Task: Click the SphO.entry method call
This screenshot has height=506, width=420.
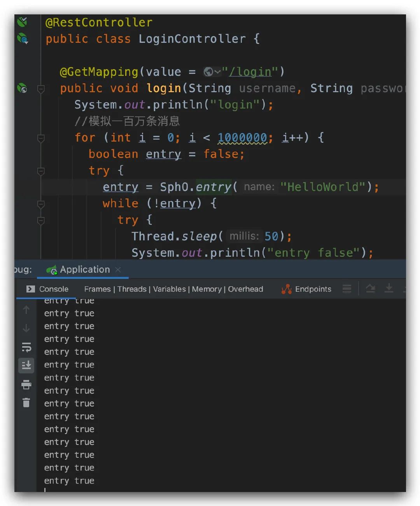Action: coord(196,187)
